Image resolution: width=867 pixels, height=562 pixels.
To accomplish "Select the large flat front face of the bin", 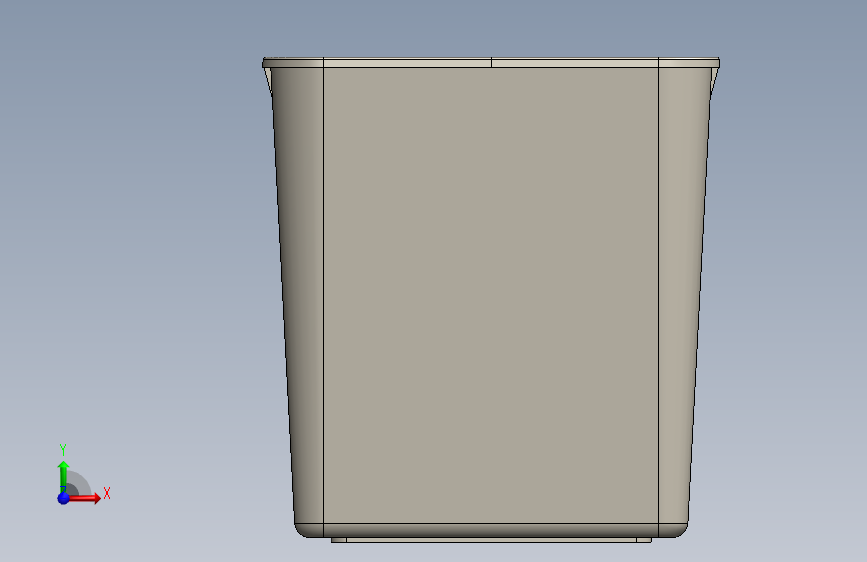I will tap(491, 295).
